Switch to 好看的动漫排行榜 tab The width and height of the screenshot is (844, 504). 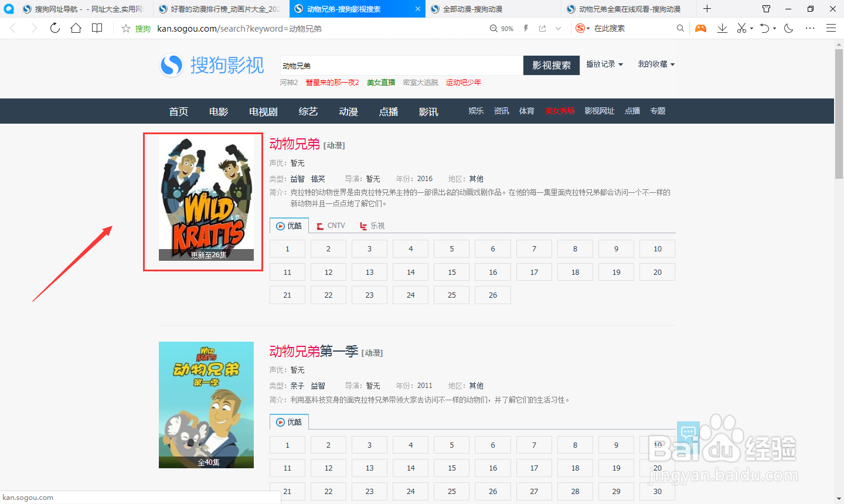[x=222, y=9]
